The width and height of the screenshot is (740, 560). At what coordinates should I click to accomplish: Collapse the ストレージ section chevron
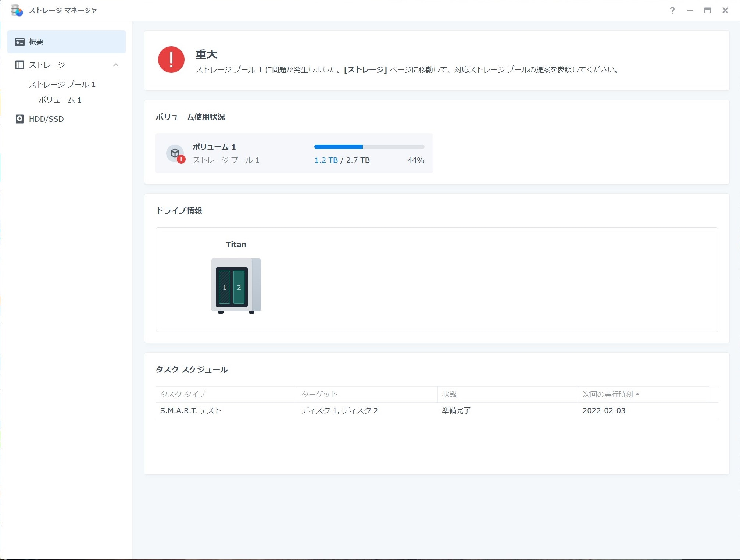coord(116,65)
